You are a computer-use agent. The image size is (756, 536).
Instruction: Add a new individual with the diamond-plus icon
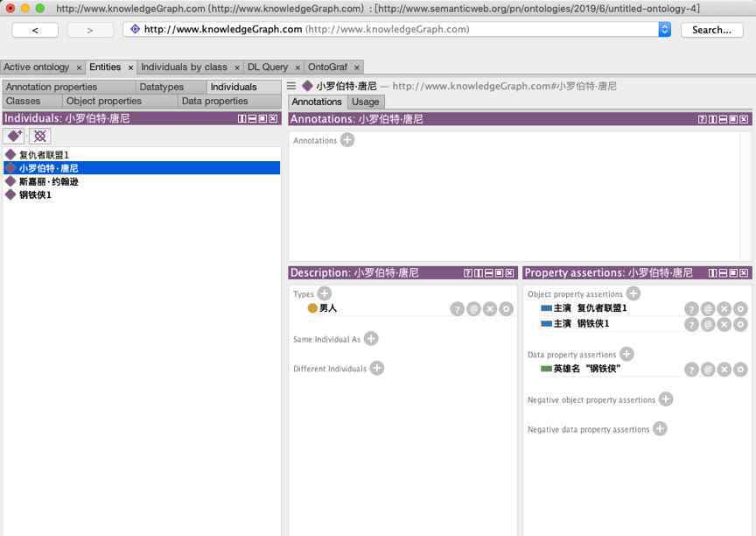pyautogui.click(x=15, y=136)
